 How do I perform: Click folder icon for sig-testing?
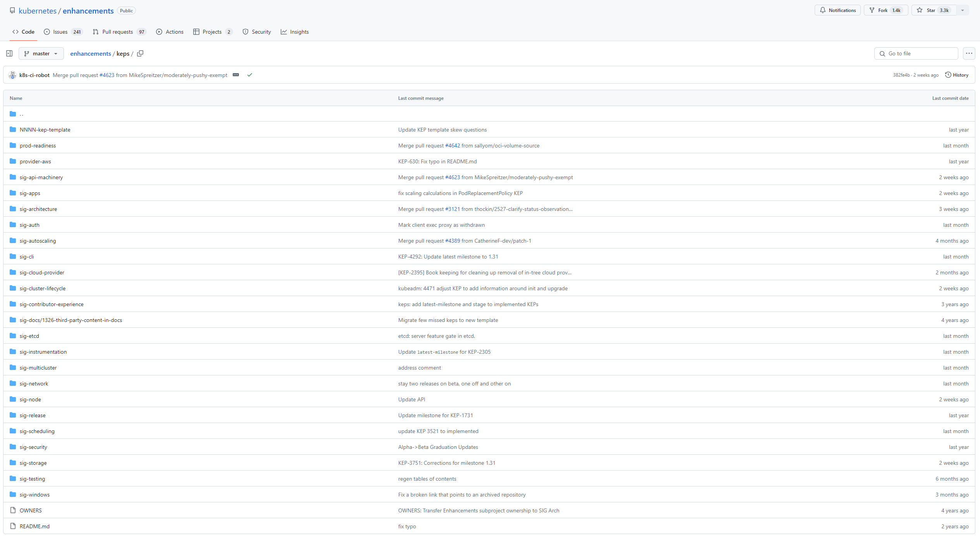pyautogui.click(x=13, y=479)
